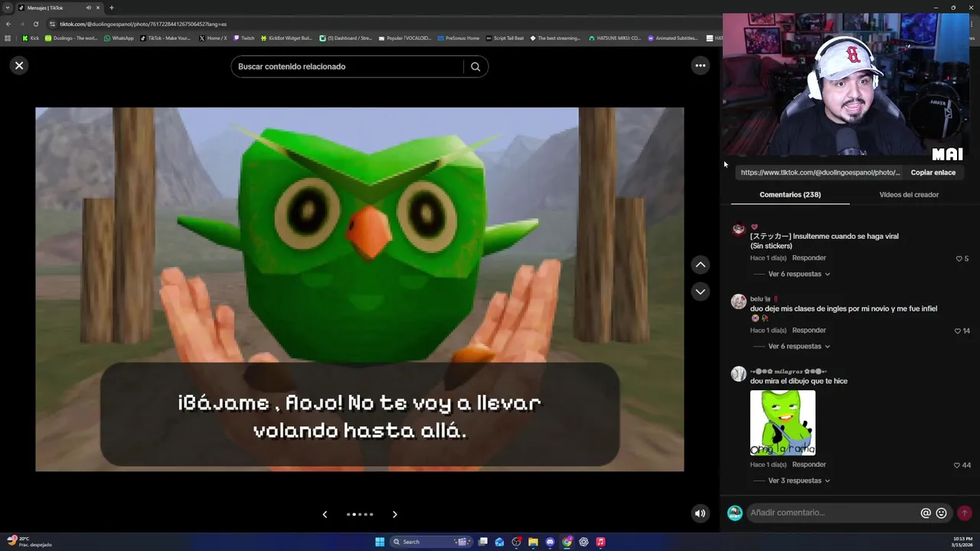
Task: Open the tab search dropdown arrow
Action: click(8, 8)
